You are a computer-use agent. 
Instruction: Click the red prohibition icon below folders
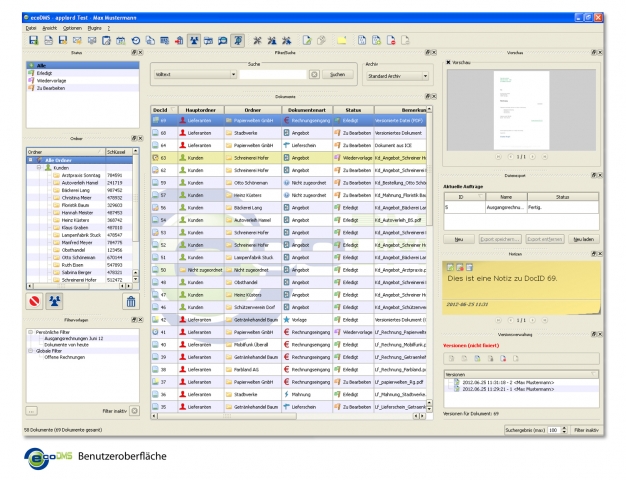(35, 301)
